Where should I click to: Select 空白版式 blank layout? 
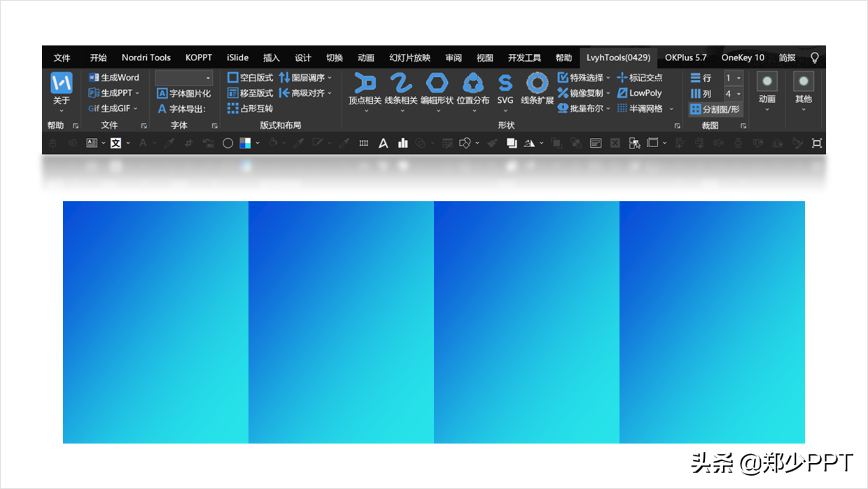[251, 78]
